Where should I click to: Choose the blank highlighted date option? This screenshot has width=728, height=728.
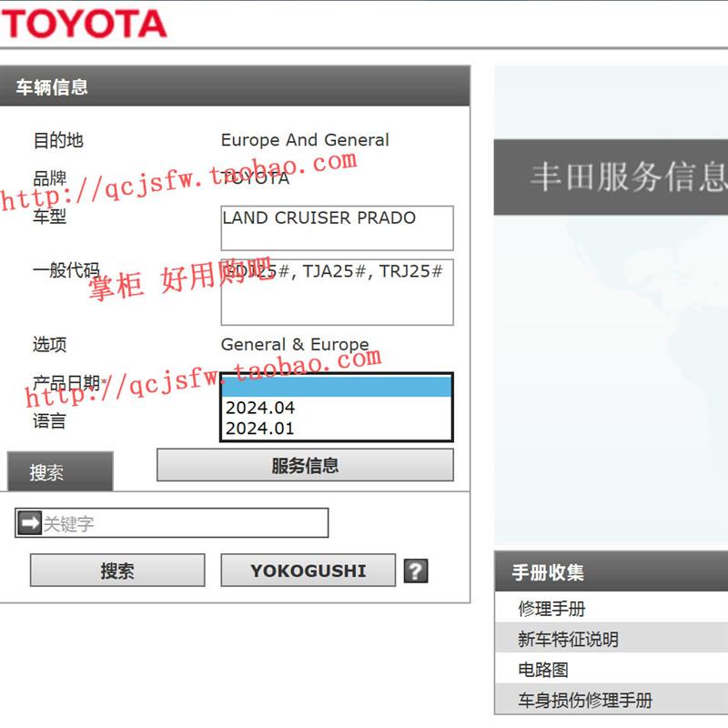[336, 386]
